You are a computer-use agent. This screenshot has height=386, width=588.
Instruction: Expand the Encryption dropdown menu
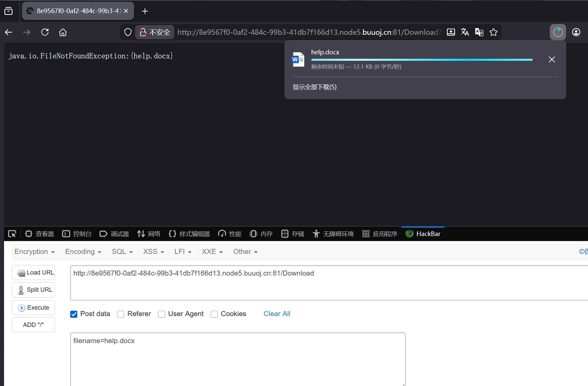click(x=34, y=252)
